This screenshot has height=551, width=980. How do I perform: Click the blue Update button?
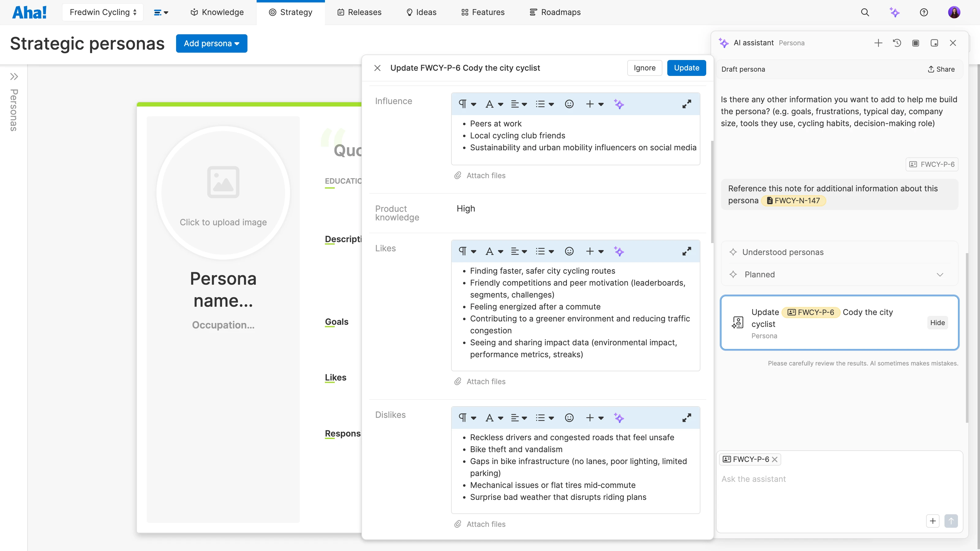tap(686, 68)
